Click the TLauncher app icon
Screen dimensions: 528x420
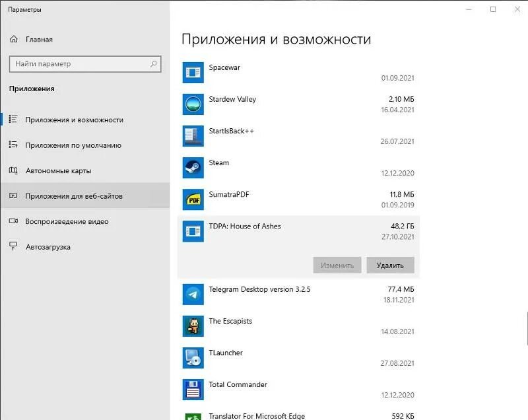193,358
